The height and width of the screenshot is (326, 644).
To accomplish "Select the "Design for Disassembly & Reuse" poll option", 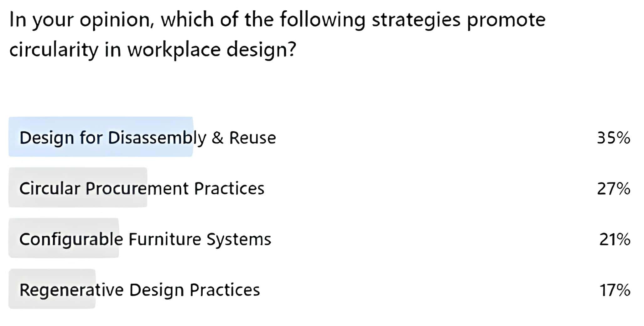I will coord(147,138).
